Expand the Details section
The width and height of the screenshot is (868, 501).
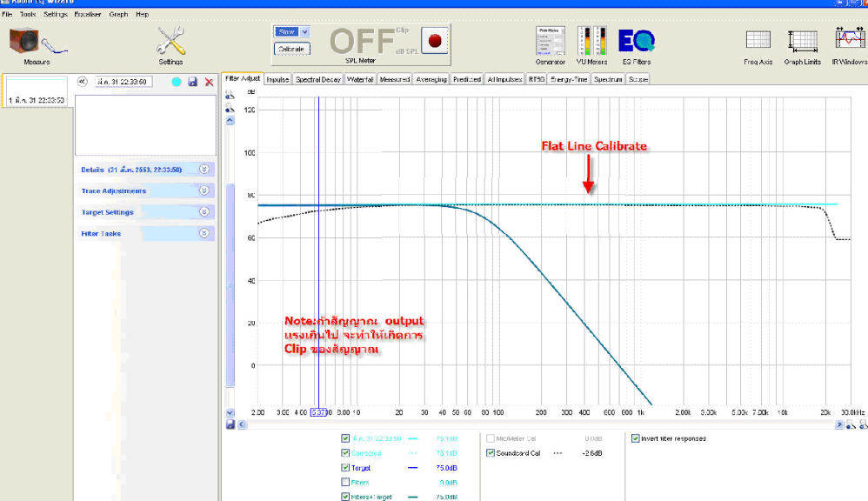click(204, 170)
